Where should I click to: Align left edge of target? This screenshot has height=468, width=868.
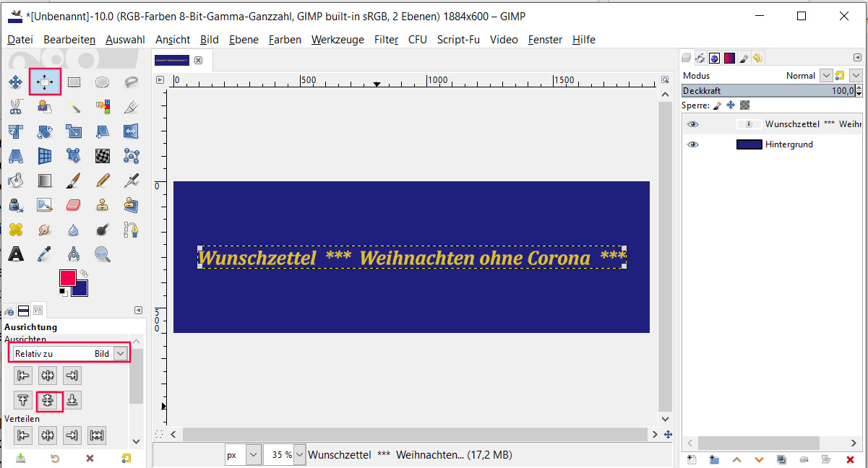24,376
